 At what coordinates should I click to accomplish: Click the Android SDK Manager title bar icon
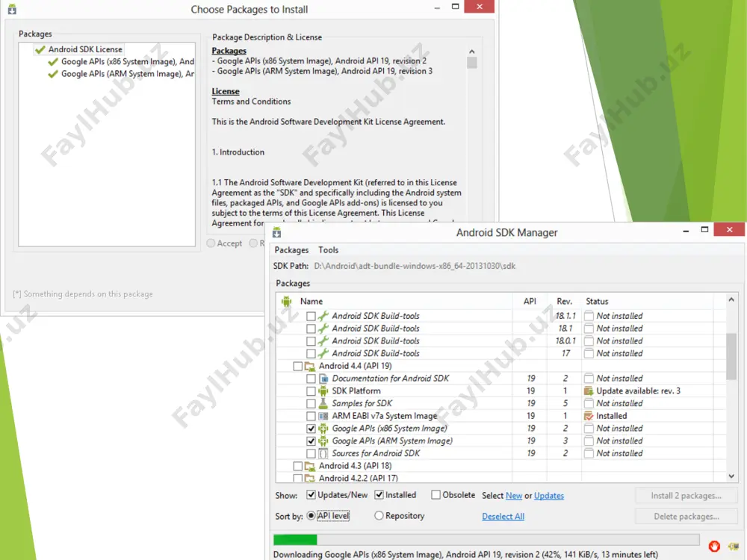click(276, 232)
